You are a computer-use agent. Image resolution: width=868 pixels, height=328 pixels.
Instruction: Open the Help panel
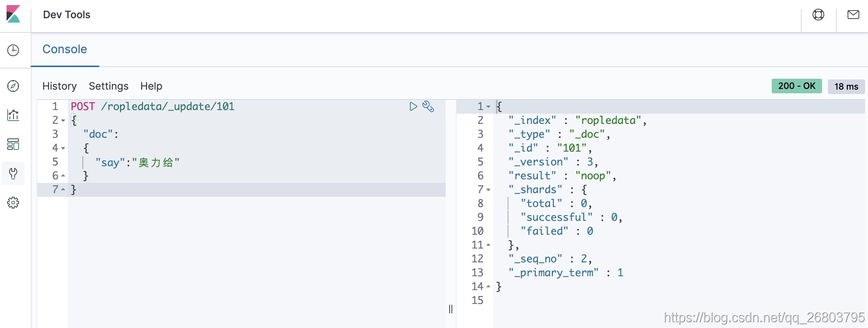151,86
